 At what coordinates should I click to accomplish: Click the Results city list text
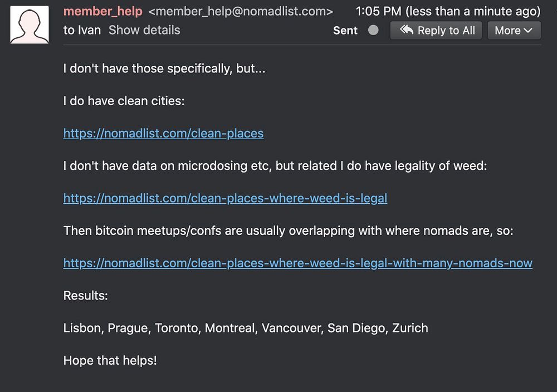pyautogui.click(x=246, y=328)
